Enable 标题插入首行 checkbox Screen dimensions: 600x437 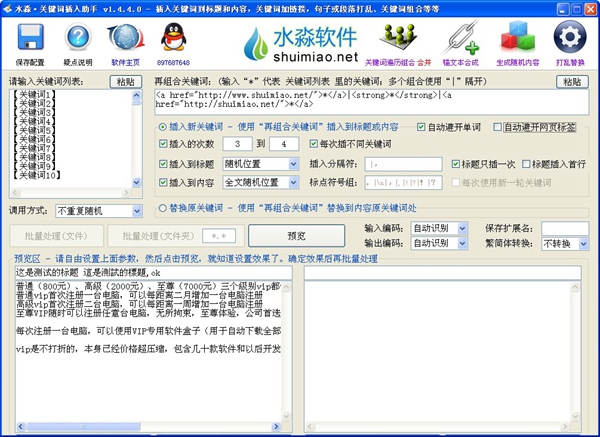(526, 164)
